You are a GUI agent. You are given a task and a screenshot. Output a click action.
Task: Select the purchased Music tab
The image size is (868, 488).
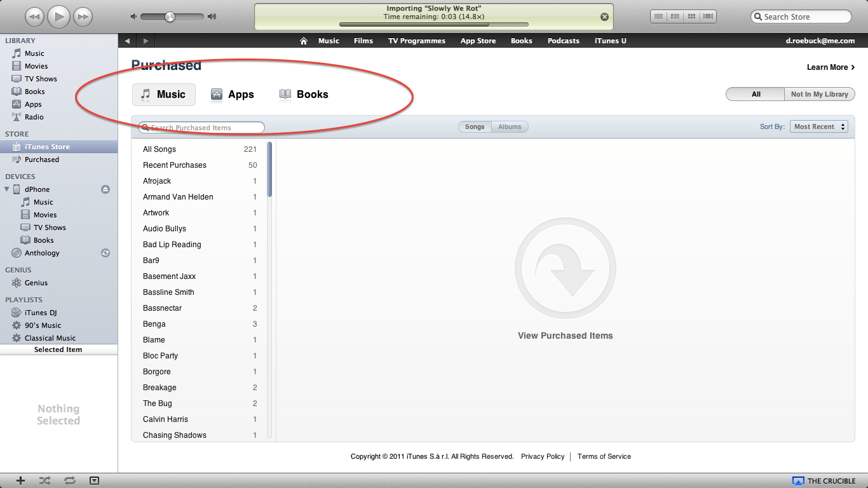click(164, 94)
